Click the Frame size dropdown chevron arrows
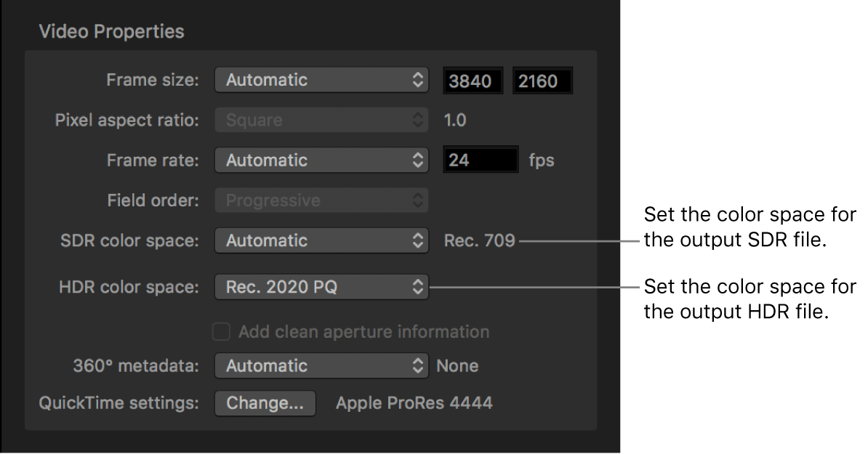 (418, 80)
